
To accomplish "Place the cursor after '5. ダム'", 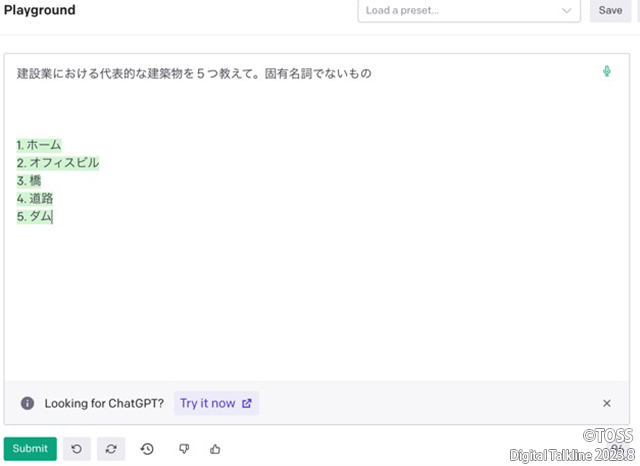I will [x=52, y=217].
